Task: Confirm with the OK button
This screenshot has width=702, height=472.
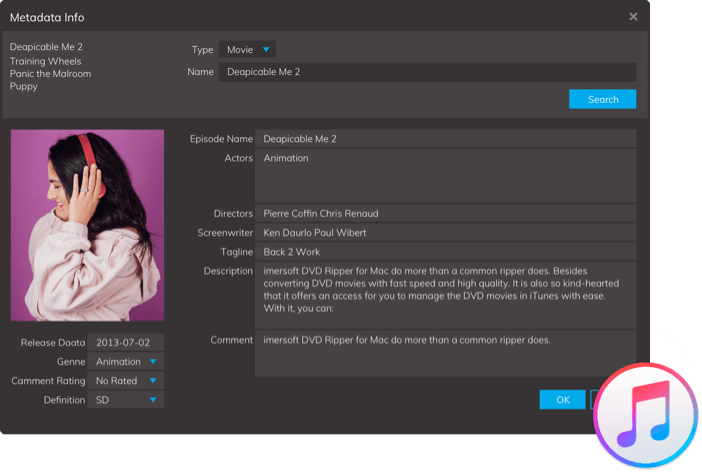Action: click(562, 399)
